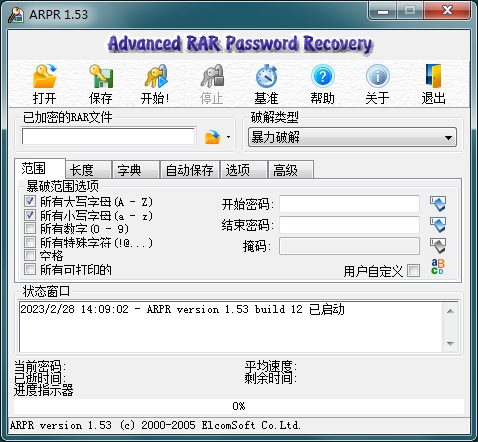Click the status window scrollbar down arrow
478x442 pixels.
click(x=450, y=344)
